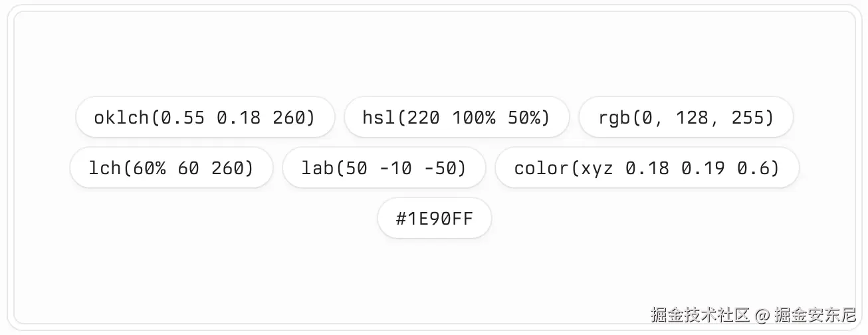
Task: Select the RGB color value tag
Action: [x=687, y=118]
